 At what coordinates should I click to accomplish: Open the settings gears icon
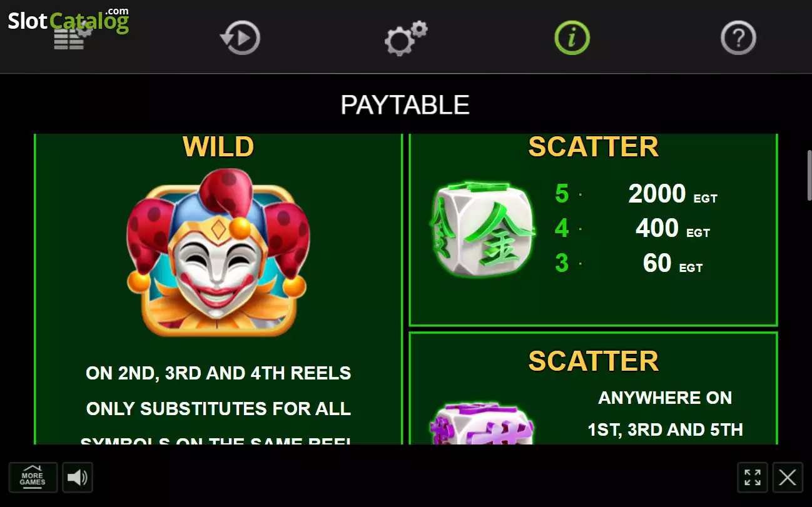[x=405, y=38]
